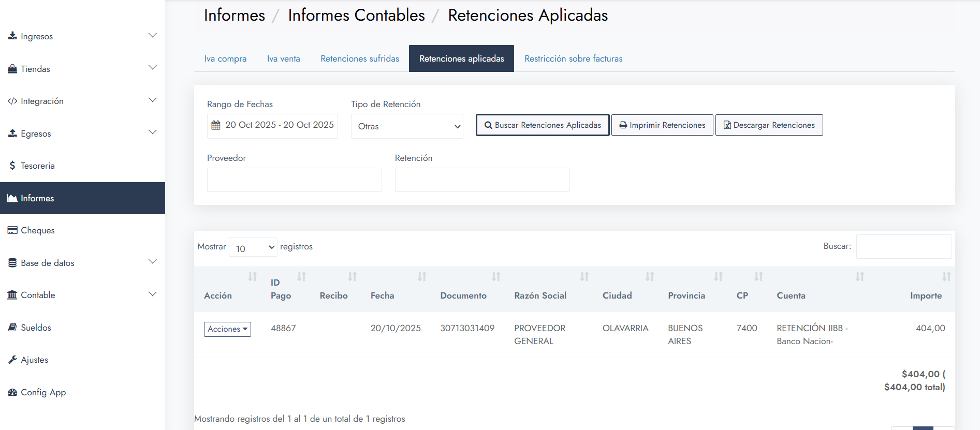
Task: Expand the Contable menu chevron
Action: point(152,294)
